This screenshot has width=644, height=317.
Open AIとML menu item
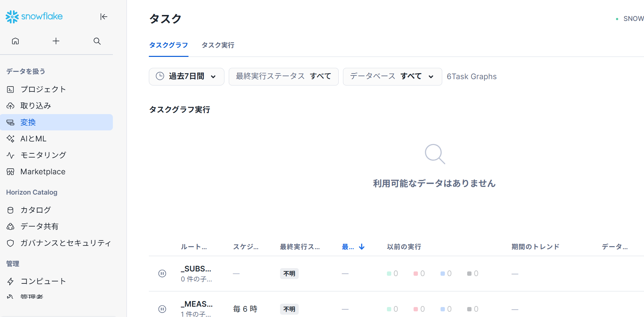[x=56, y=139]
